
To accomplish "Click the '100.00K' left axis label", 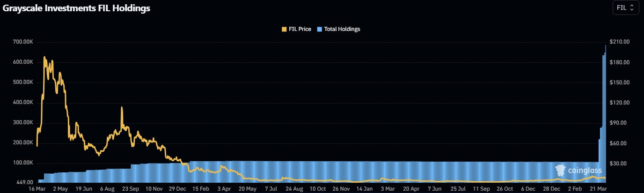I will coord(23,163).
